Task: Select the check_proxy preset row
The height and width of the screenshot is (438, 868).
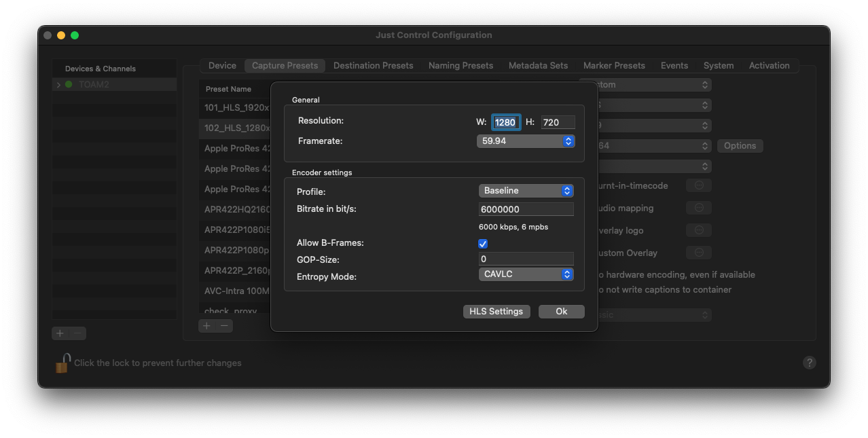Action: 236,310
